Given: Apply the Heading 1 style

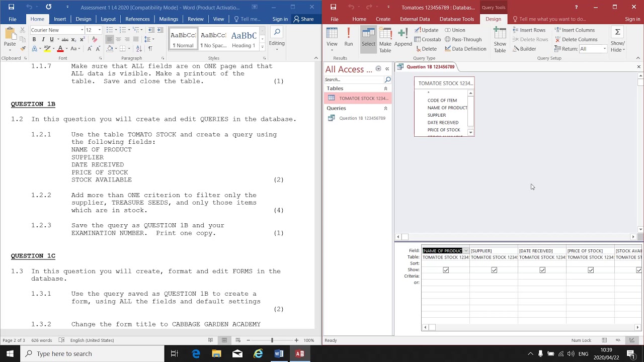Looking at the screenshot, I should click(244, 39).
